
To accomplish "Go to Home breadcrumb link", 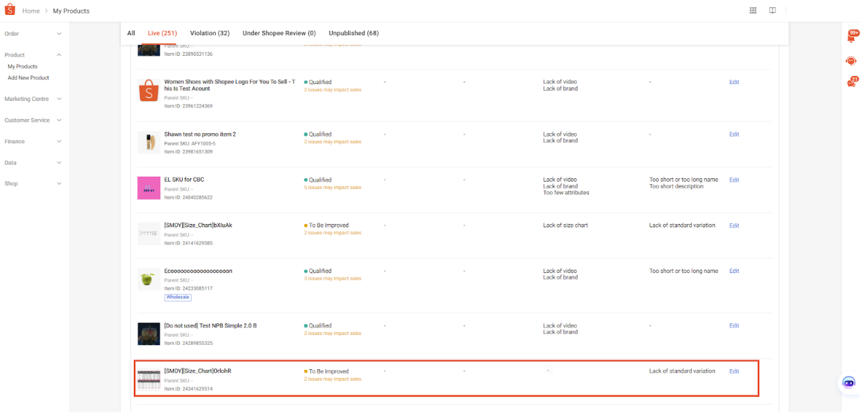I will (31, 11).
